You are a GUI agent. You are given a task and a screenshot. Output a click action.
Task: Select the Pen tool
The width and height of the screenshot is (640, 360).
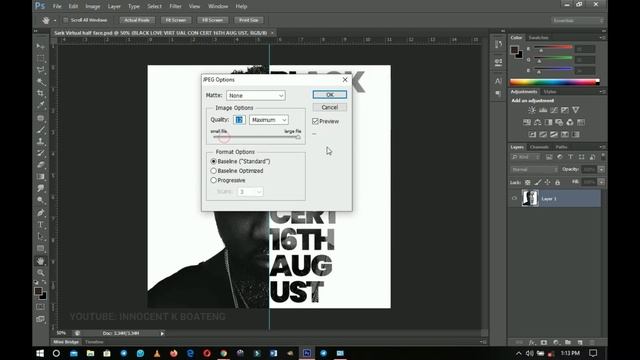click(40, 213)
